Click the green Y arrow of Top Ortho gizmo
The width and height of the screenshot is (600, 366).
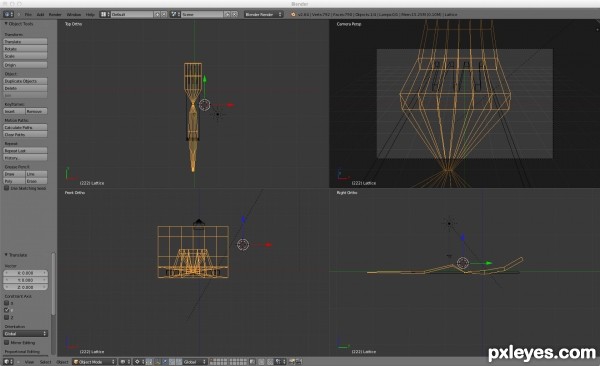pos(205,79)
